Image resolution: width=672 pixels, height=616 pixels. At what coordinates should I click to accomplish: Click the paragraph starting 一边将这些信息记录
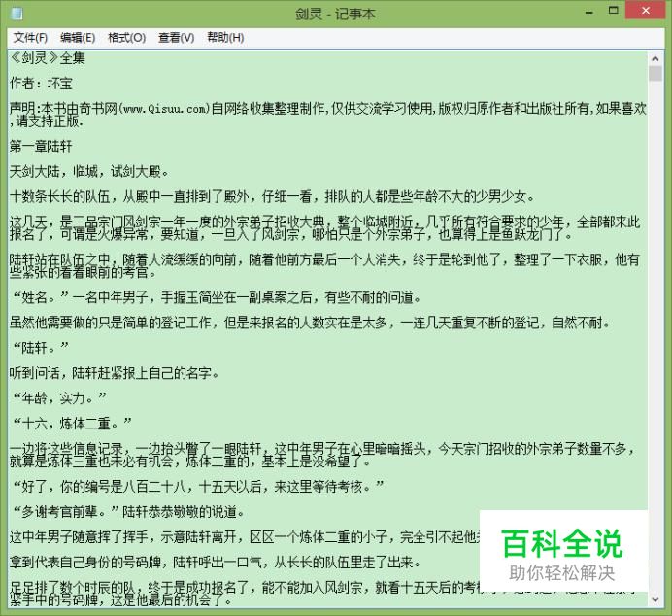pyautogui.click(x=322, y=455)
